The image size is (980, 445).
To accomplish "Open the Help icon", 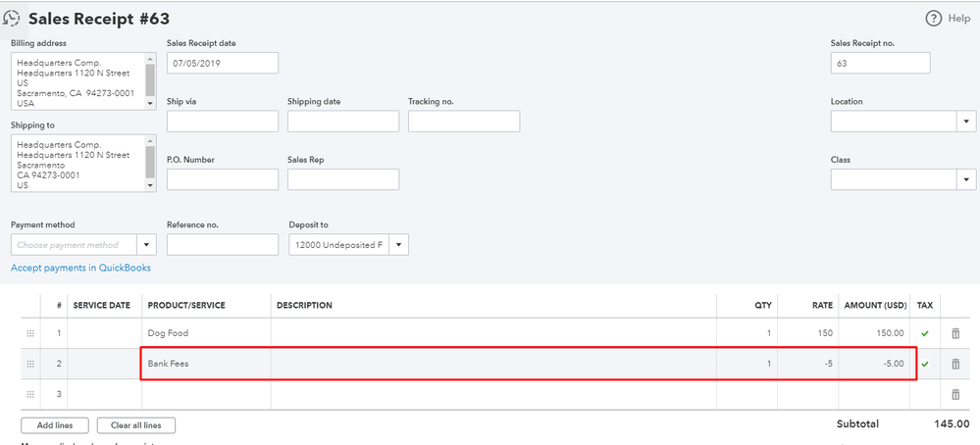I will [x=934, y=19].
